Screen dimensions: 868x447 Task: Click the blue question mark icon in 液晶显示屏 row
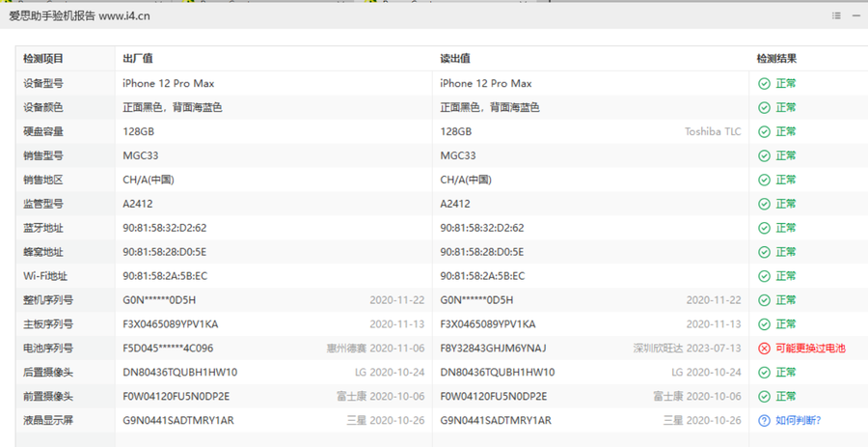pos(764,420)
